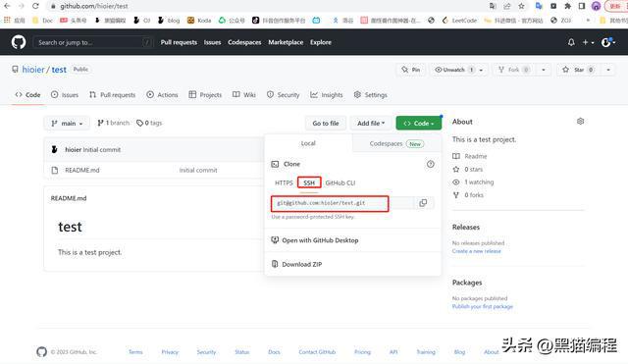Click the Search or jump to field
Viewport: 628px width, 364px height.
pos(93,42)
